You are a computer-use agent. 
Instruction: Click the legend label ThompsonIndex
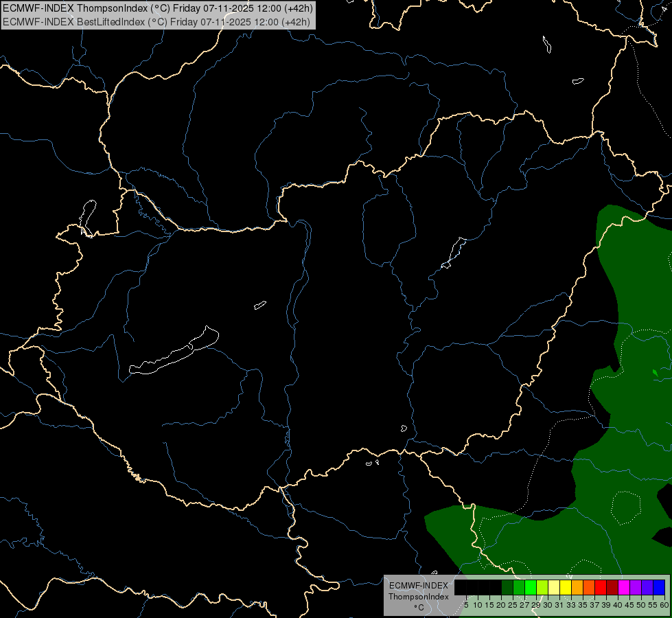(418, 597)
